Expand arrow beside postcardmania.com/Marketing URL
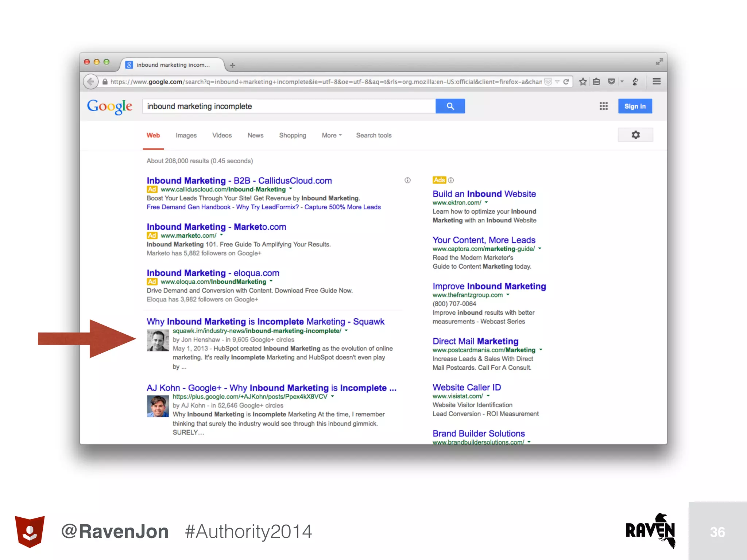Viewport: 747px width, 560px height. tap(541, 349)
